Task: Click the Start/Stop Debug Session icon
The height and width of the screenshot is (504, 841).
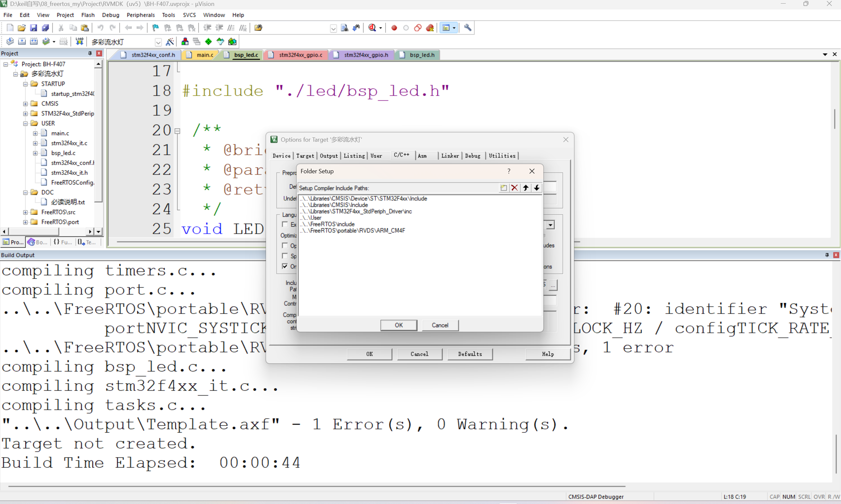Action: pyautogui.click(x=372, y=28)
